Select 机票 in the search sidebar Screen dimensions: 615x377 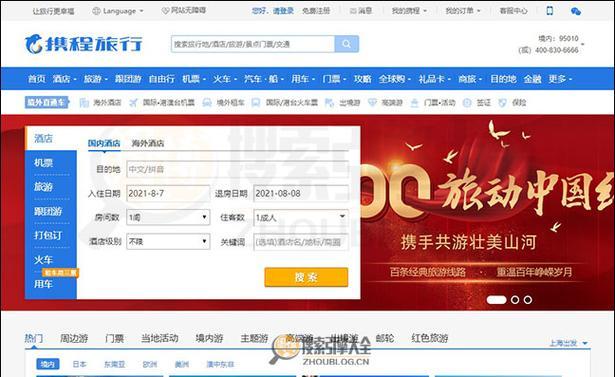[44, 162]
